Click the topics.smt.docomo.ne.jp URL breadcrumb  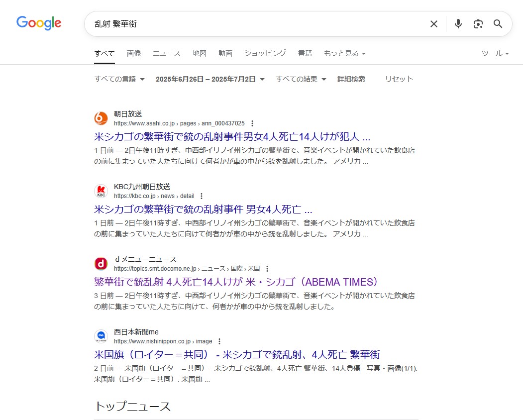[187, 269]
